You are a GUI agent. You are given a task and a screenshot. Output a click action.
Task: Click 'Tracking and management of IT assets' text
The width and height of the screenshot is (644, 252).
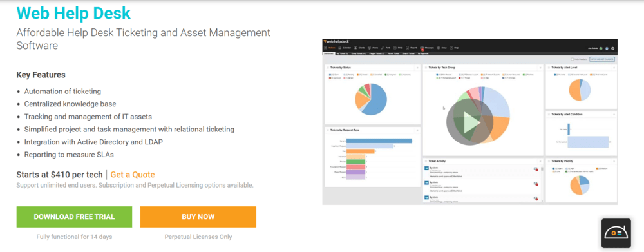click(x=88, y=117)
